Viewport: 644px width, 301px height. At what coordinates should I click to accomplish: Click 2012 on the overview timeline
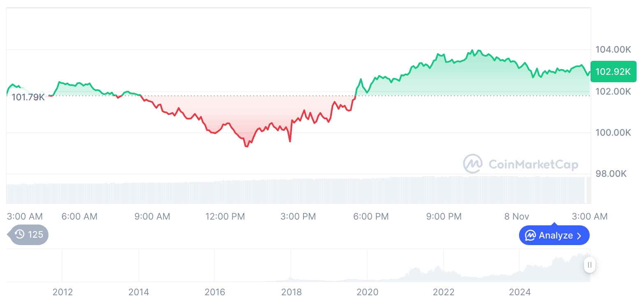coord(63,292)
